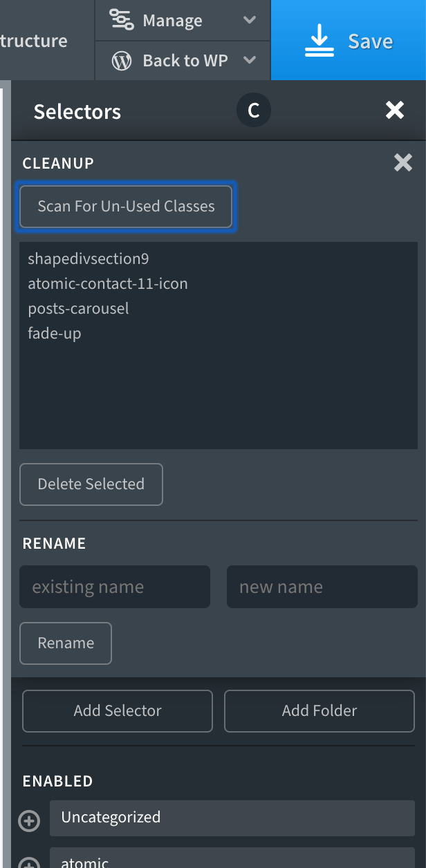426x868 pixels.
Task: Click the Add Selector button
Action: [x=117, y=710]
